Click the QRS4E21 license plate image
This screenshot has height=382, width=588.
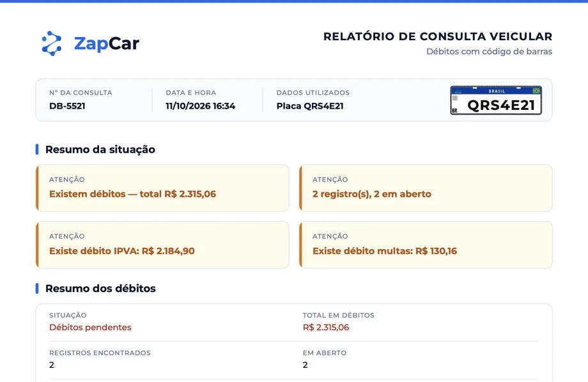(x=496, y=100)
